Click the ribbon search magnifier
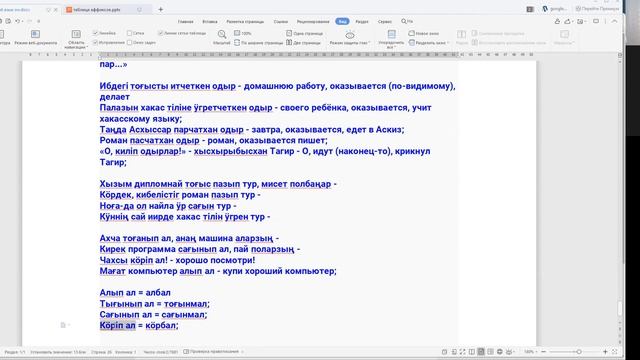Viewport: 640px width, 360px height. (x=404, y=21)
